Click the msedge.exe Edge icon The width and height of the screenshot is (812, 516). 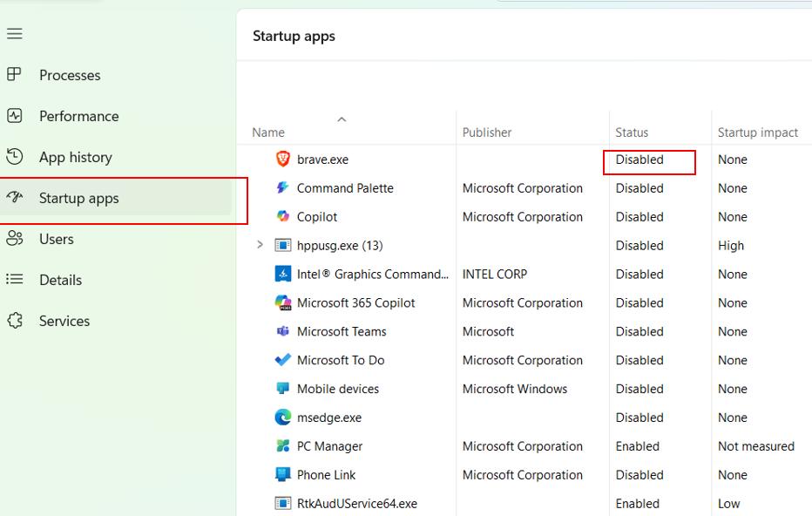point(283,417)
